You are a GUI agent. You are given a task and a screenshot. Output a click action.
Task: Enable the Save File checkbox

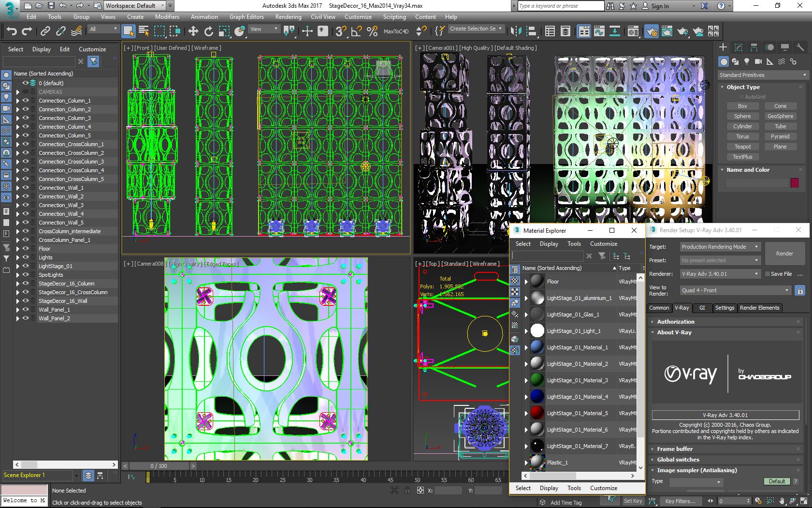coord(767,274)
